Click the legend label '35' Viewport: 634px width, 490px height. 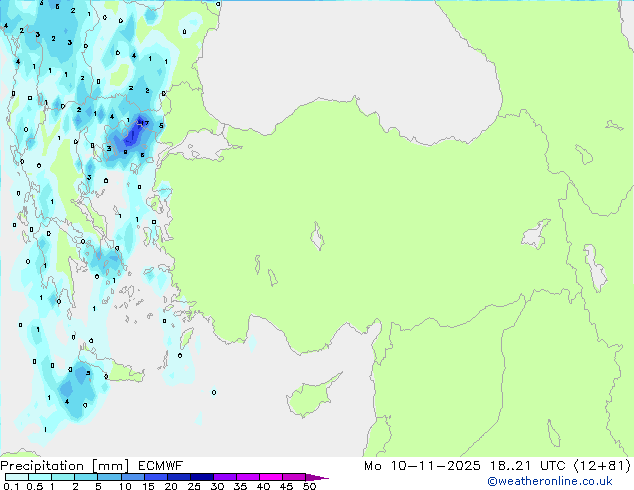click(x=240, y=486)
